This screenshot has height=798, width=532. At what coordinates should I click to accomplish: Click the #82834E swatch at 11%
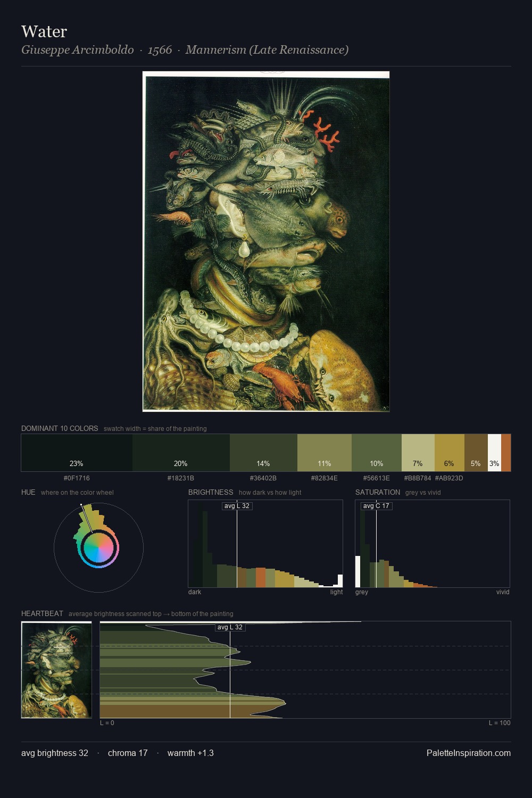(325, 453)
